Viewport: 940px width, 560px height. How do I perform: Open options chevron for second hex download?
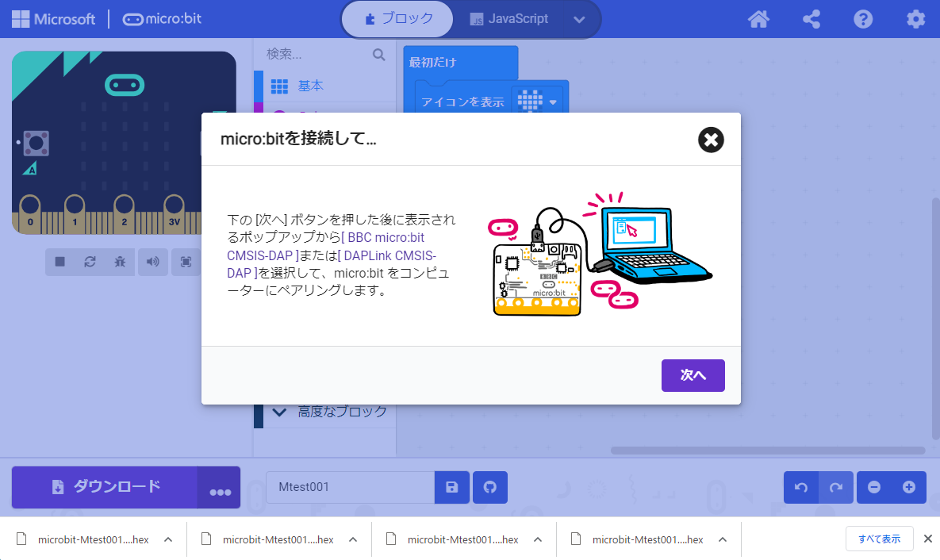pos(353,539)
